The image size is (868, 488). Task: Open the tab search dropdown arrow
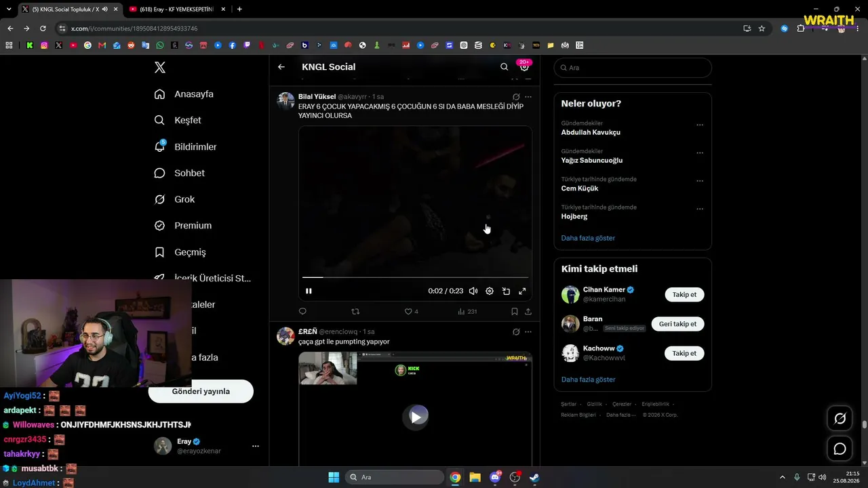coord(9,9)
